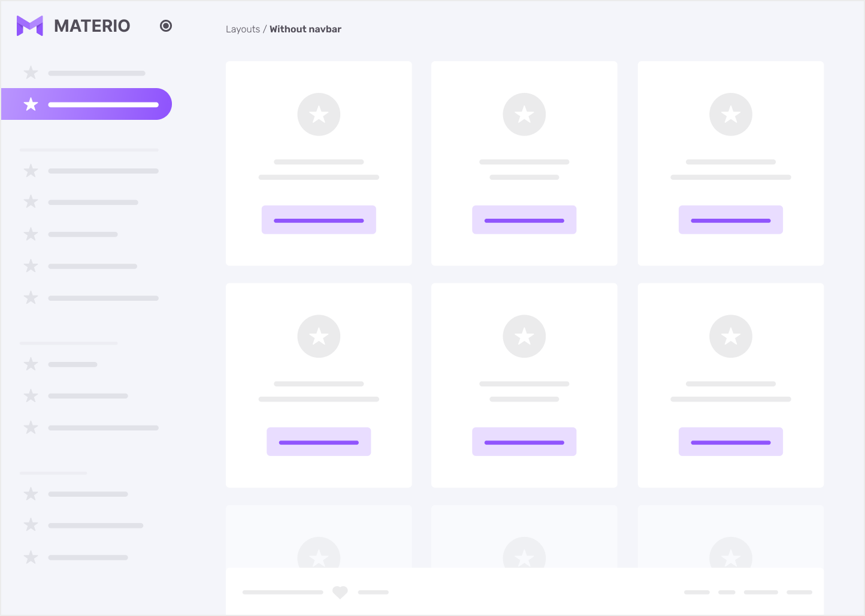Image resolution: width=865 pixels, height=616 pixels.
Task: Click star avatar in the top-right card
Action: (730, 114)
